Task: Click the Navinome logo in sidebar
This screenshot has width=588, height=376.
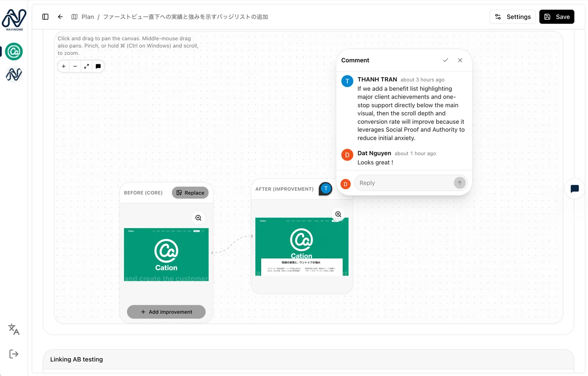Action: point(14,20)
